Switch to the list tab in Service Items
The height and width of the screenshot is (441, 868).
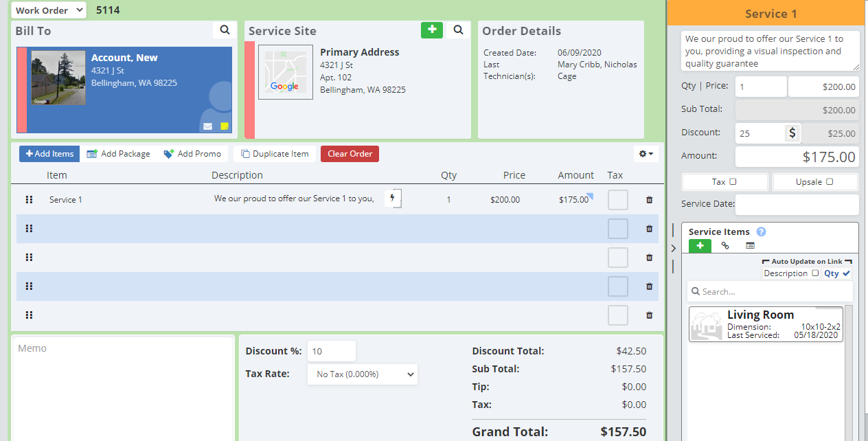pos(750,245)
